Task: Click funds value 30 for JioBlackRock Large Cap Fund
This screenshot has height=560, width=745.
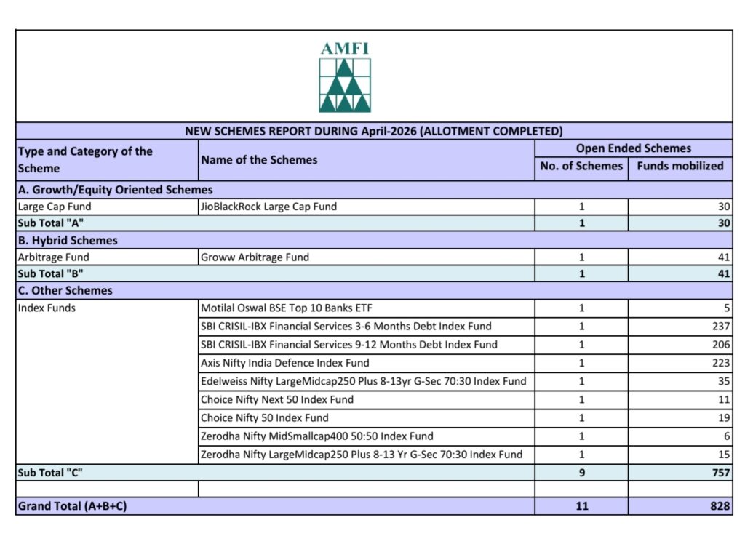Action: 724,207
